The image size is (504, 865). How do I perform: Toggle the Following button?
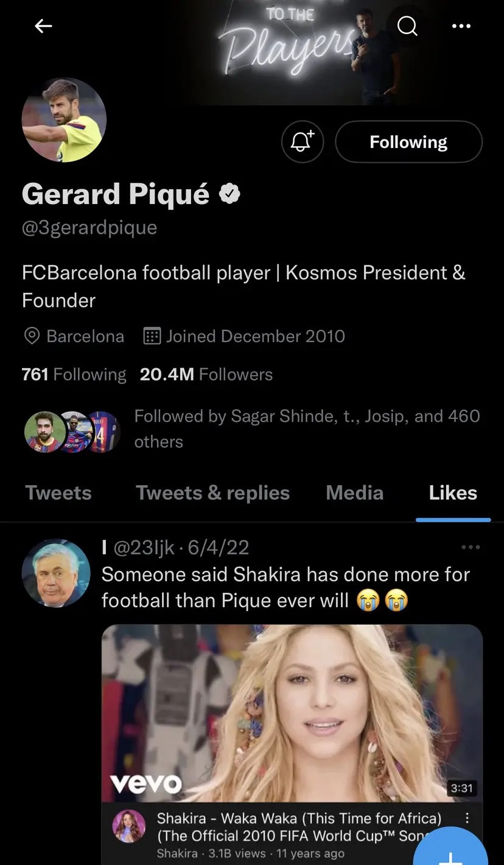[x=408, y=142]
